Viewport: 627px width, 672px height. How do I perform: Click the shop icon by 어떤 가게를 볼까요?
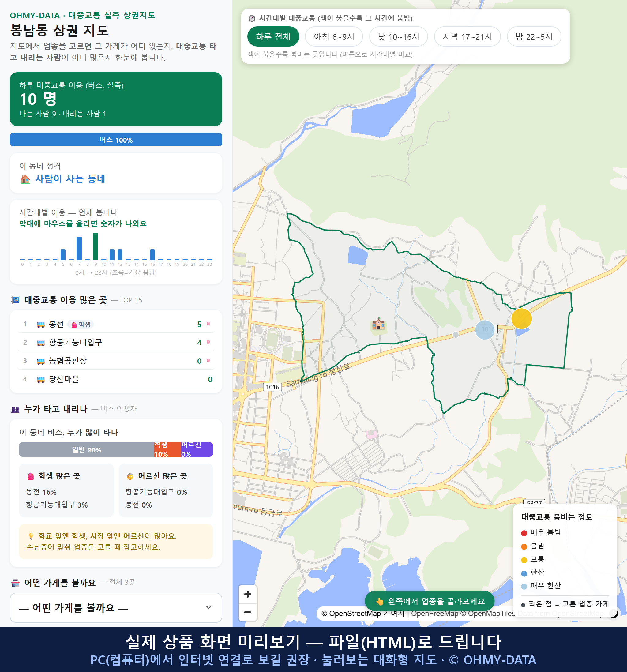click(x=16, y=583)
